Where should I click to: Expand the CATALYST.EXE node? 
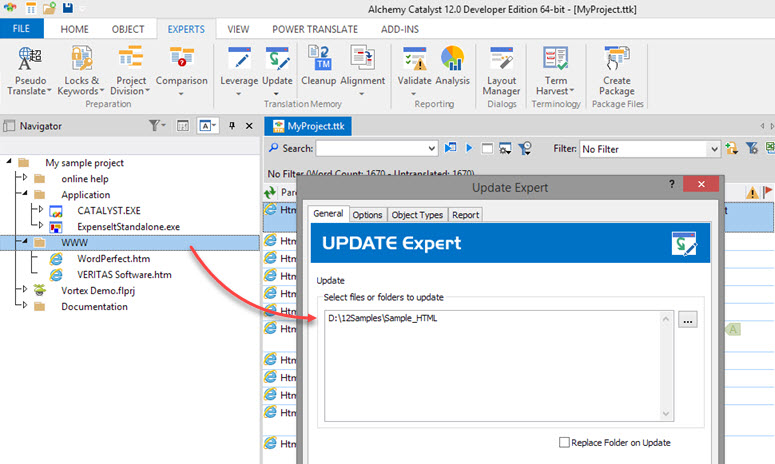click(x=41, y=209)
